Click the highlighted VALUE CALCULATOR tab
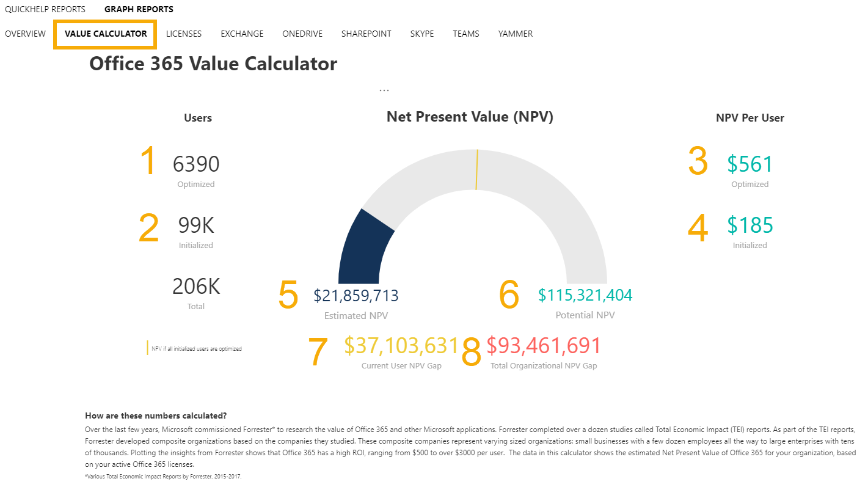Viewport: 868px width, 487px height. pos(104,34)
